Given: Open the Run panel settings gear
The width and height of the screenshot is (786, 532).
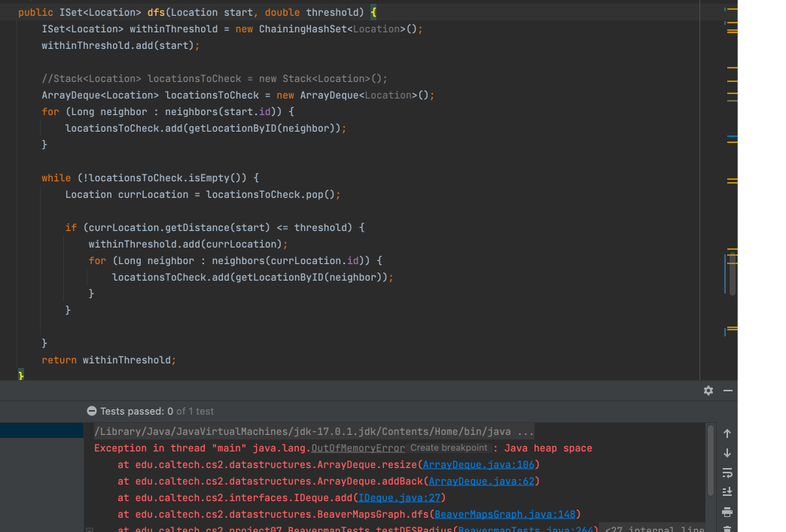Looking at the screenshot, I should click(708, 391).
